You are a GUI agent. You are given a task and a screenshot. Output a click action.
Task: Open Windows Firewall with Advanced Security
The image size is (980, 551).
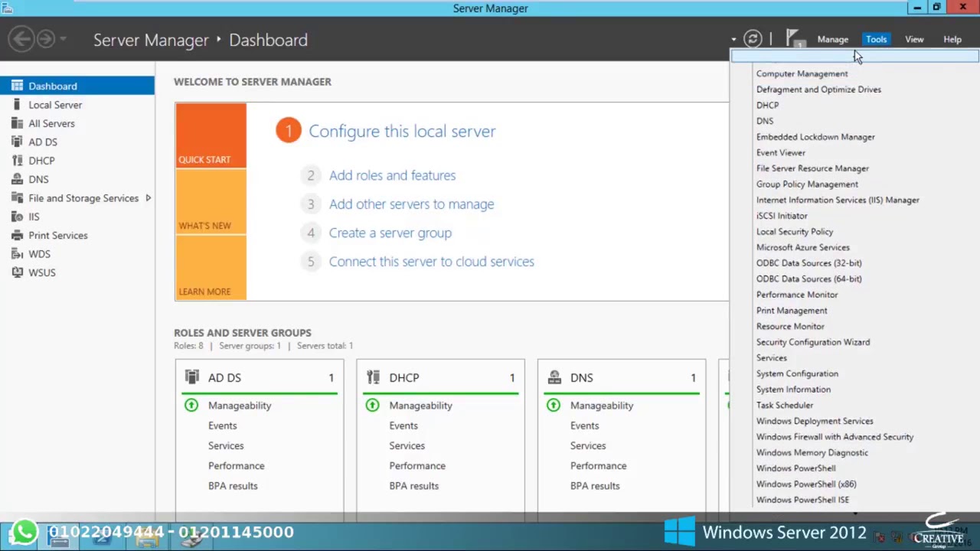835,436
